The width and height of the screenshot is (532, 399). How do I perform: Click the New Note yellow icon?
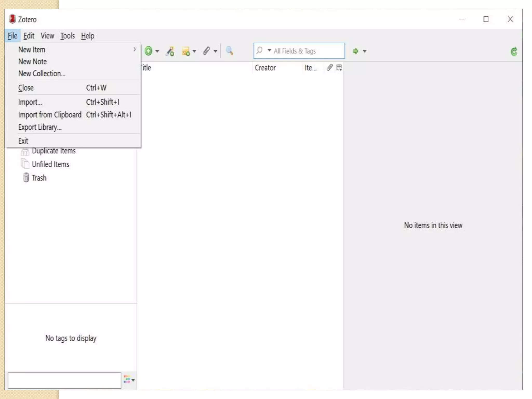(x=186, y=51)
